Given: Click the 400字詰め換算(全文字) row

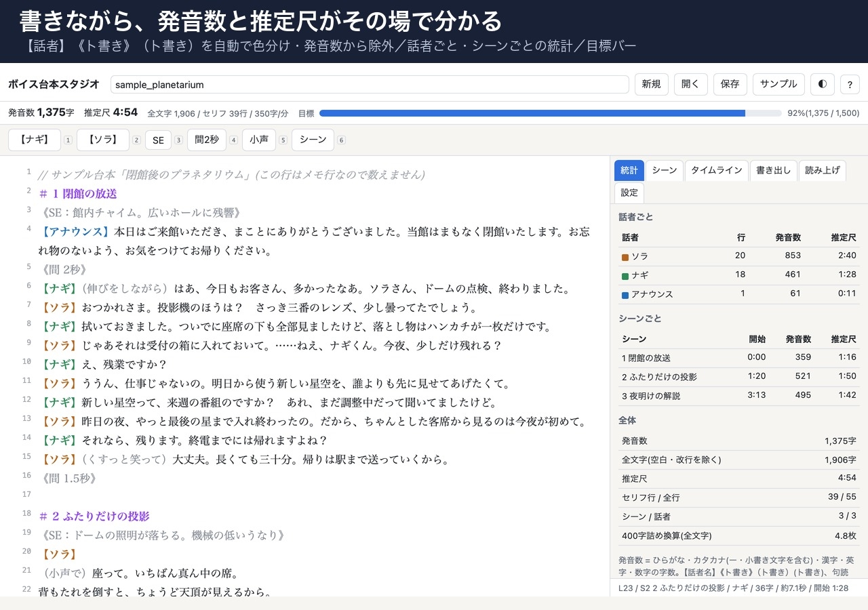Looking at the screenshot, I should click(x=739, y=535).
